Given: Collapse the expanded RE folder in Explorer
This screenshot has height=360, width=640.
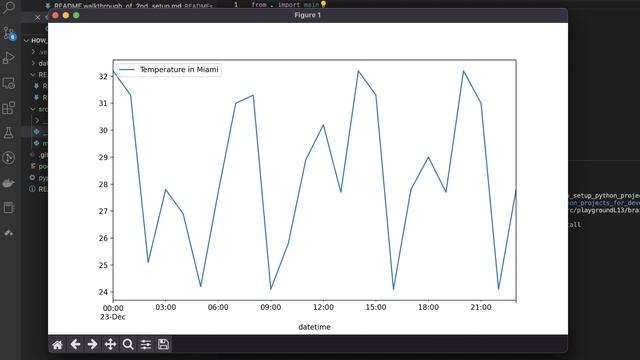Looking at the screenshot, I should 39,75.
